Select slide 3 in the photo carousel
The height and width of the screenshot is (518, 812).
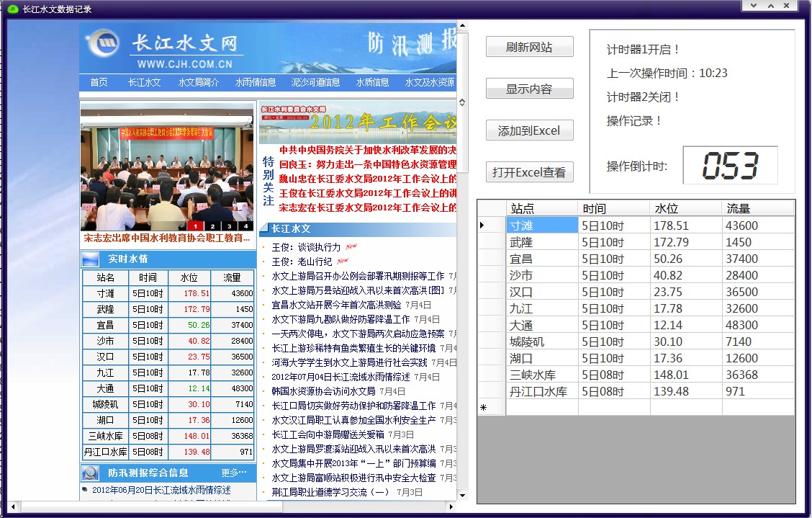(229, 225)
